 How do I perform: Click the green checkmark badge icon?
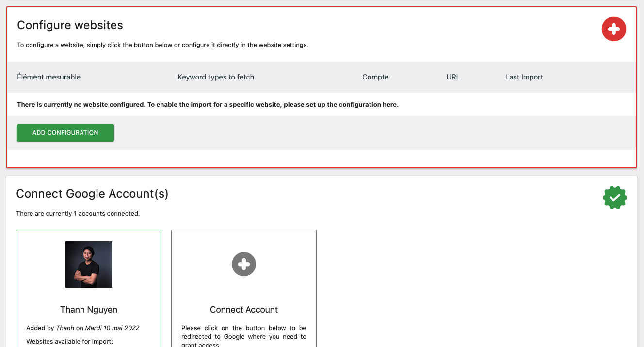click(x=614, y=198)
